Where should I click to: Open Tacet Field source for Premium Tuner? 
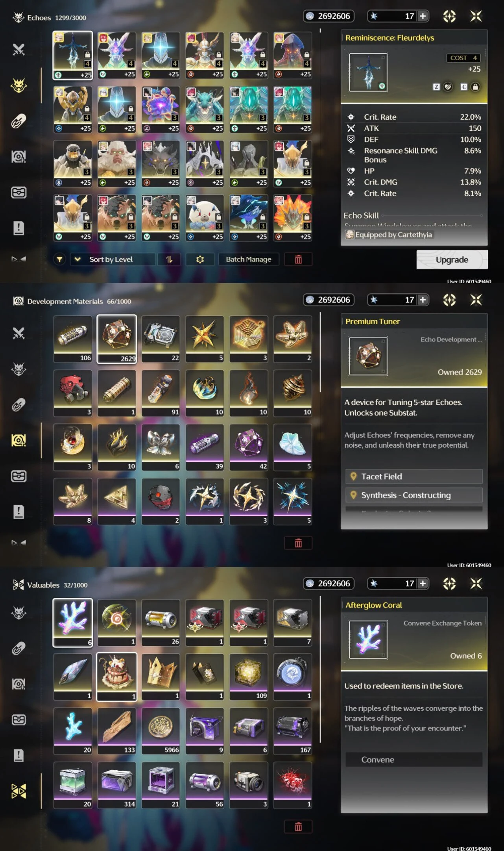pyautogui.click(x=414, y=476)
